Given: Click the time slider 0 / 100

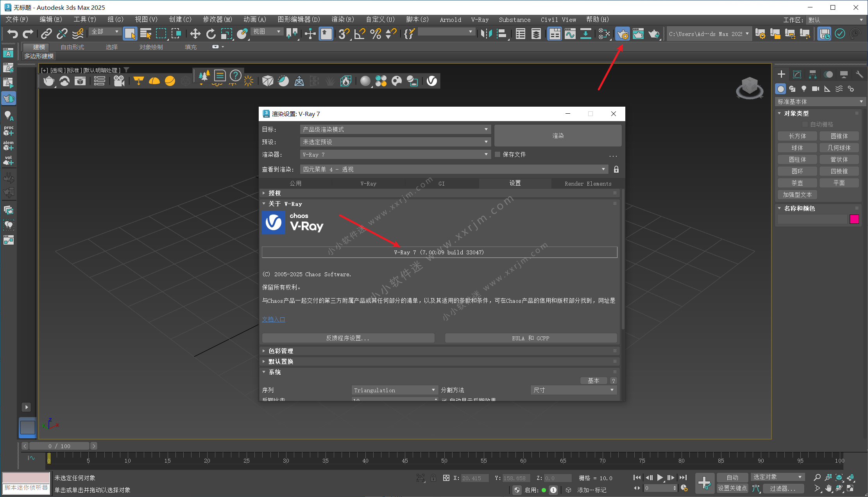Looking at the screenshot, I should [59, 446].
